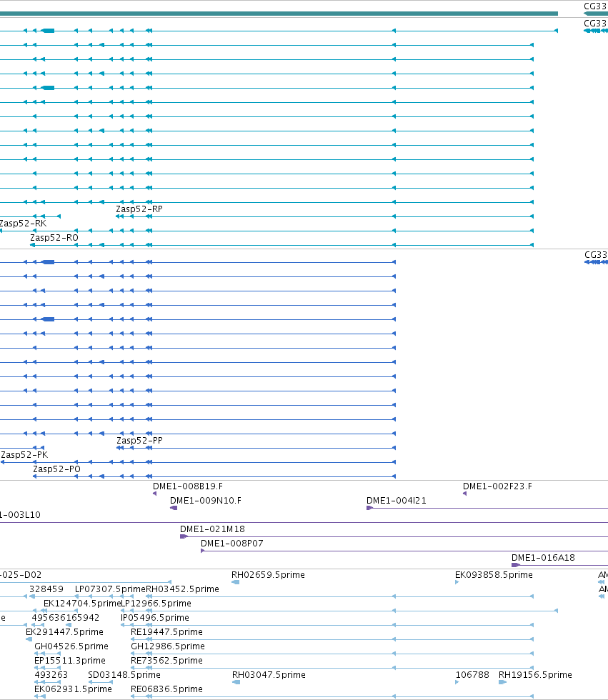The width and height of the screenshot is (608, 700).
Task: Select the Zasp52-PO protein label
Action: click(56, 469)
